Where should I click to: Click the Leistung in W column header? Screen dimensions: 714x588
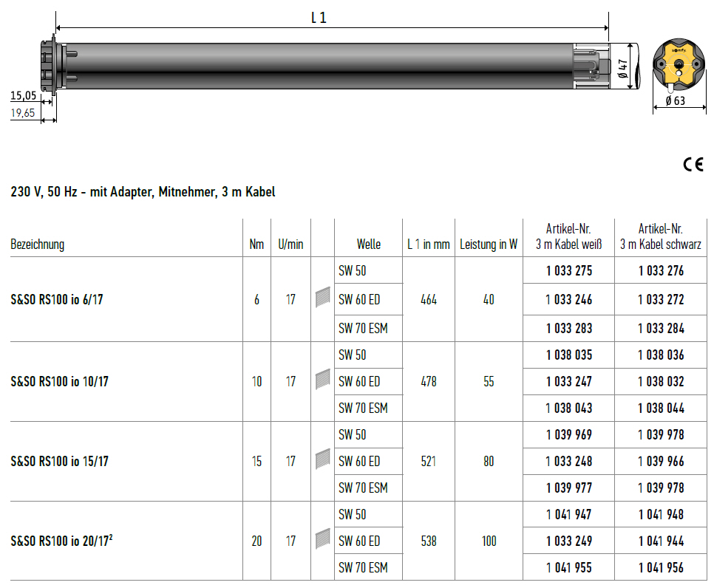489,245
